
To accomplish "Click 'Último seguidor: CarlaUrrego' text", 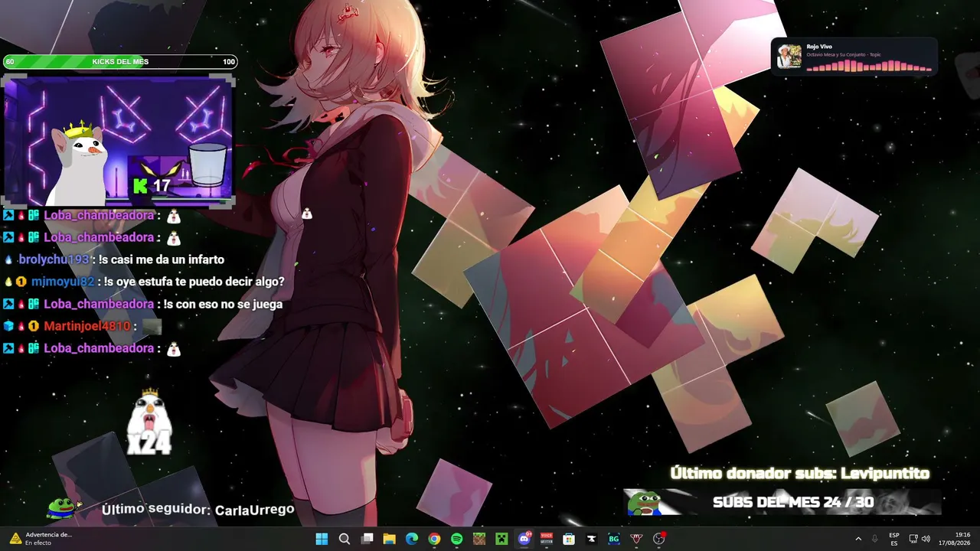I will point(198,510).
